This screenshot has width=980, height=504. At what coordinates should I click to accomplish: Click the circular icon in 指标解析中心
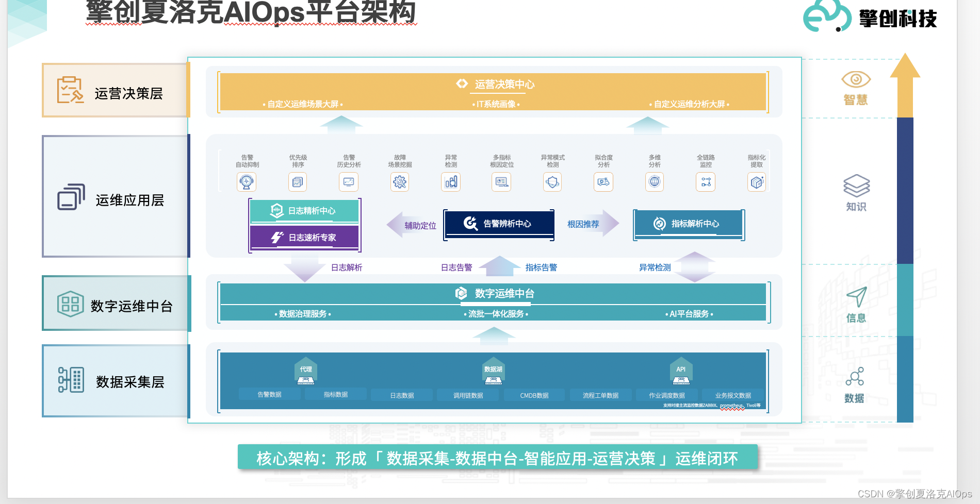pyautogui.click(x=659, y=223)
